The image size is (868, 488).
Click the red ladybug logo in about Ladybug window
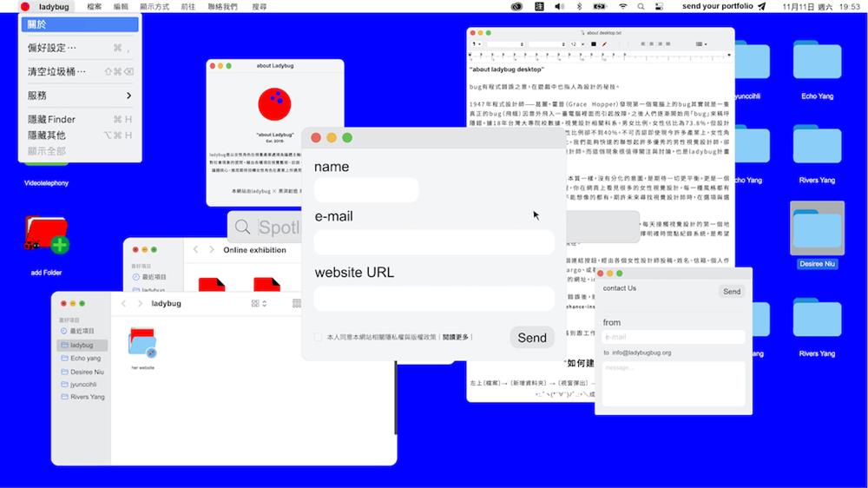(x=274, y=103)
